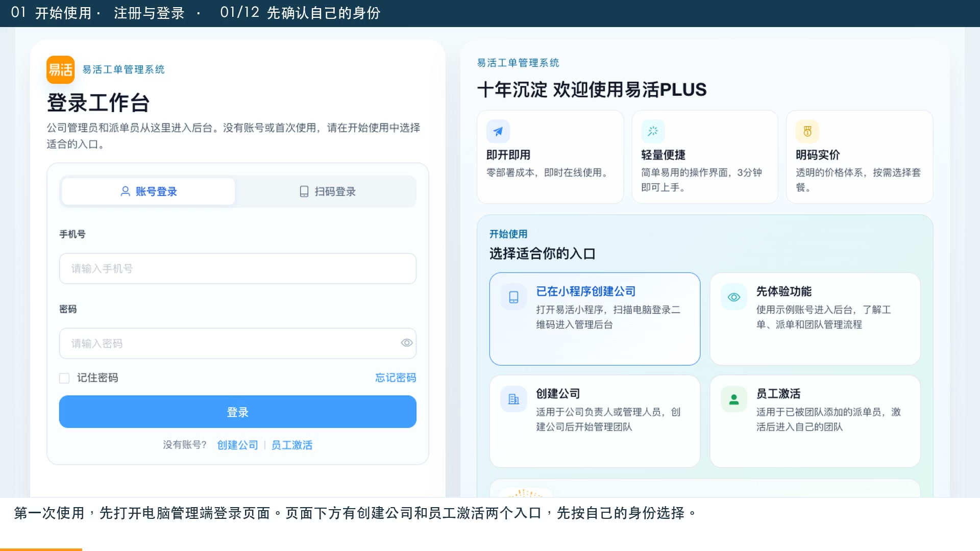
Task: Focus the 请输入密码 input field
Action: pos(238,343)
